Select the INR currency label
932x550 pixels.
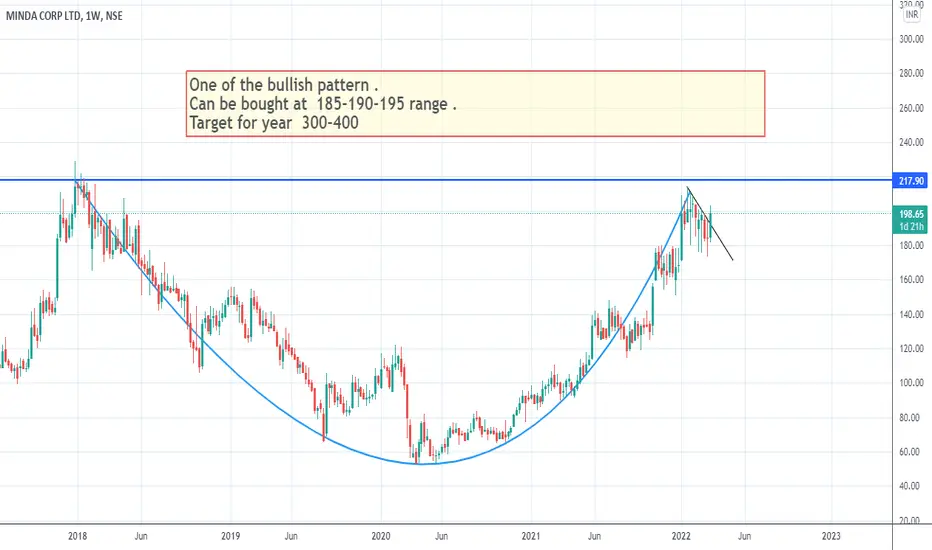pyautogui.click(x=912, y=14)
